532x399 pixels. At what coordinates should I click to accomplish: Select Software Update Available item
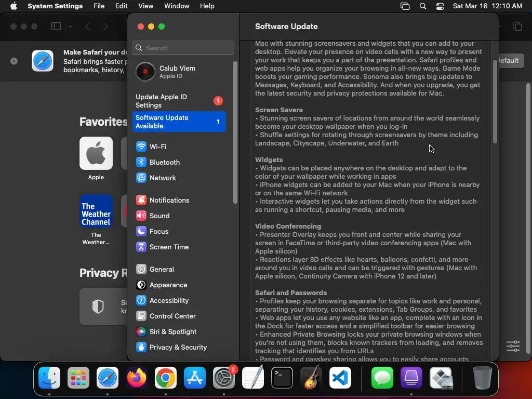point(179,122)
